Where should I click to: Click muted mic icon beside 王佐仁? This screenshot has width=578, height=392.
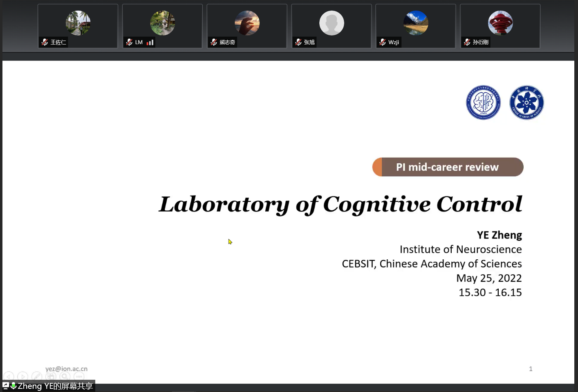point(45,42)
